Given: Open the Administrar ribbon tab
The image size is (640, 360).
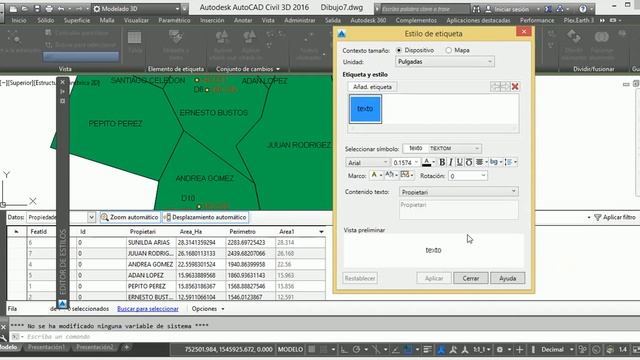Looking at the screenshot, I should click(300, 20).
